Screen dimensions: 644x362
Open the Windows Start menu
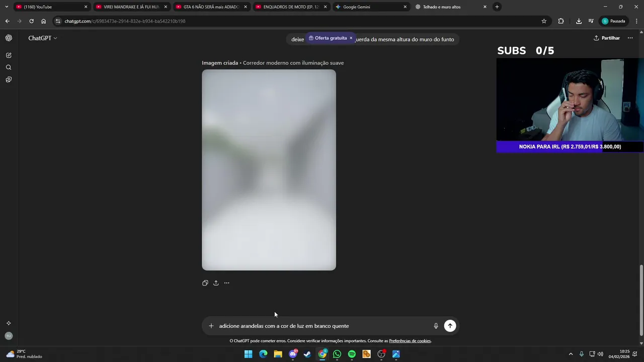[x=249, y=354]
